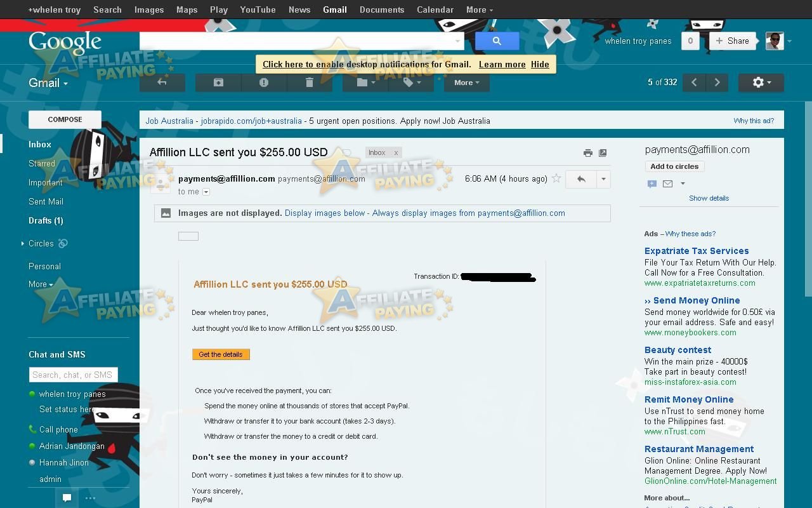Open Calendar in the top bar

click(x=435, y=10)
